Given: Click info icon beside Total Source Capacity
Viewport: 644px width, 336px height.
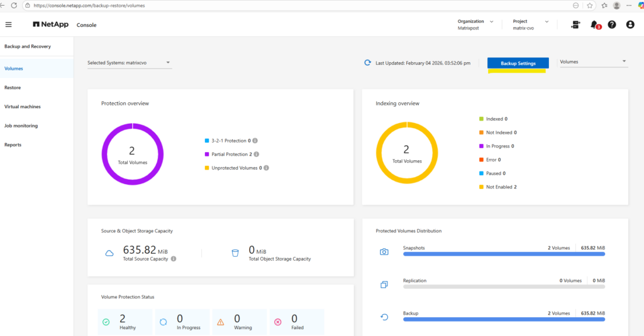Looking at the screenshot, I should click(x=174, y=258).
